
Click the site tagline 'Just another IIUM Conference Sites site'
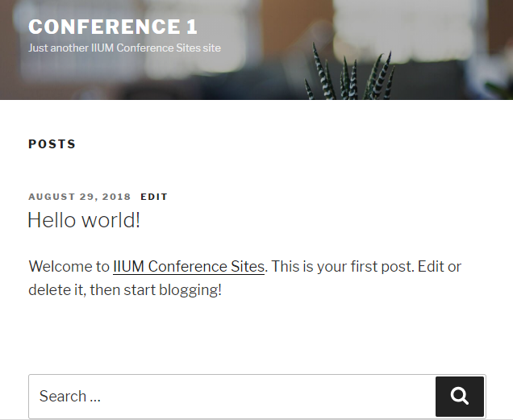pos(124,48)
